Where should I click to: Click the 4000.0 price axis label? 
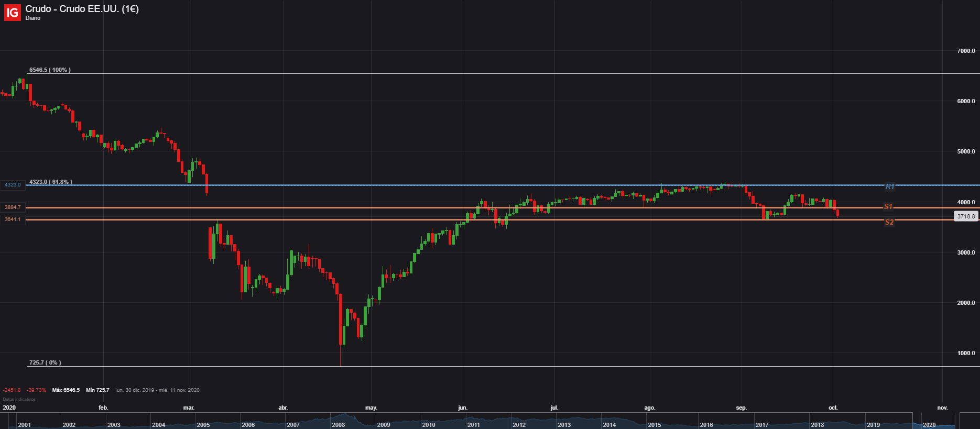(966, 202)
